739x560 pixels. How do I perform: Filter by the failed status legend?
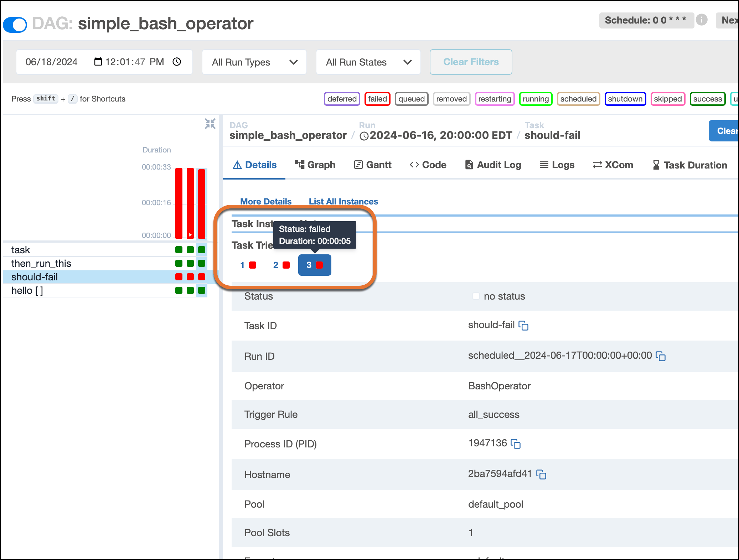click(x=377, y=99)
